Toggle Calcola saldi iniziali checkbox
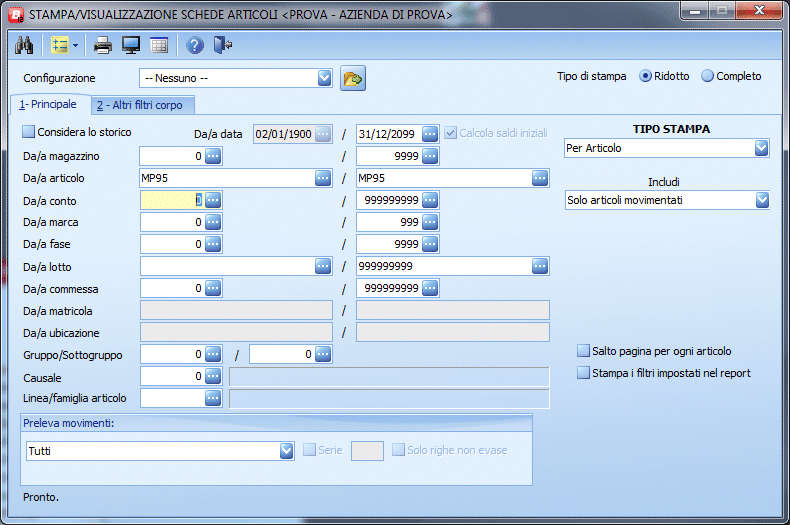This screenshot has height=525, width=790. [x=450, y=133]
